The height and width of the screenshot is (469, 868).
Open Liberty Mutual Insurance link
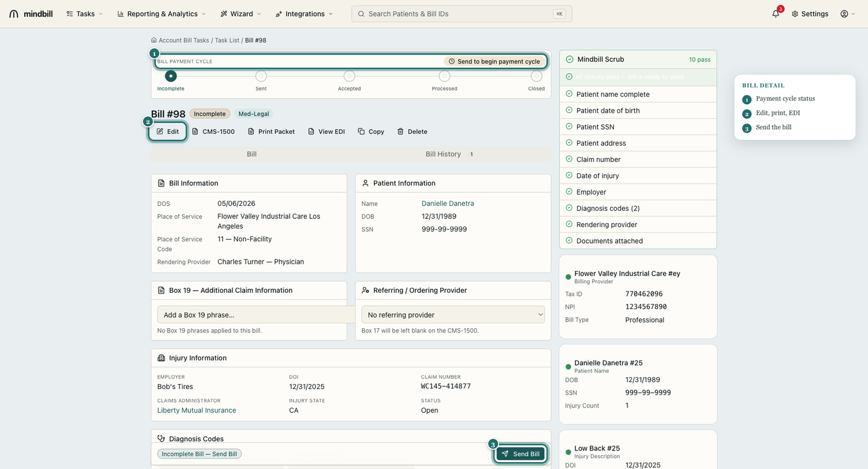pos(197,410)
